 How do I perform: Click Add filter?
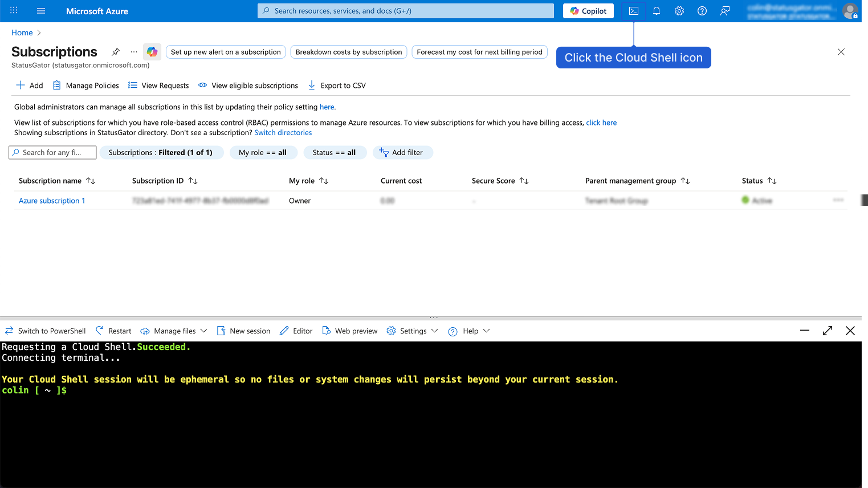[x=402, y=153]
